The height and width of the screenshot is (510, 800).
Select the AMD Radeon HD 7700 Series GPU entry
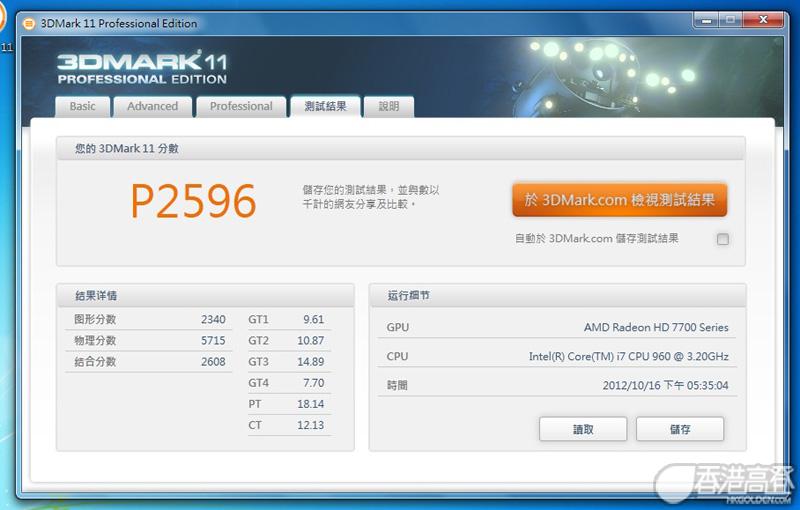tap(656, 327)
